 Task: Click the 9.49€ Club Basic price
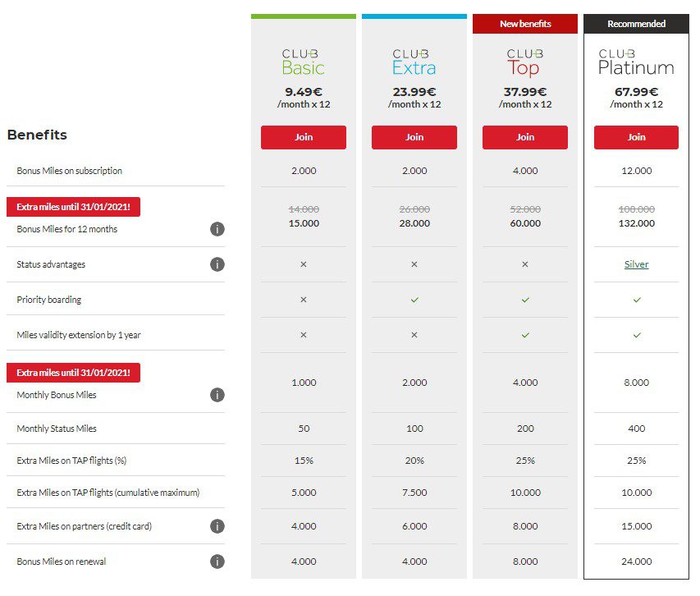[304, 92]
